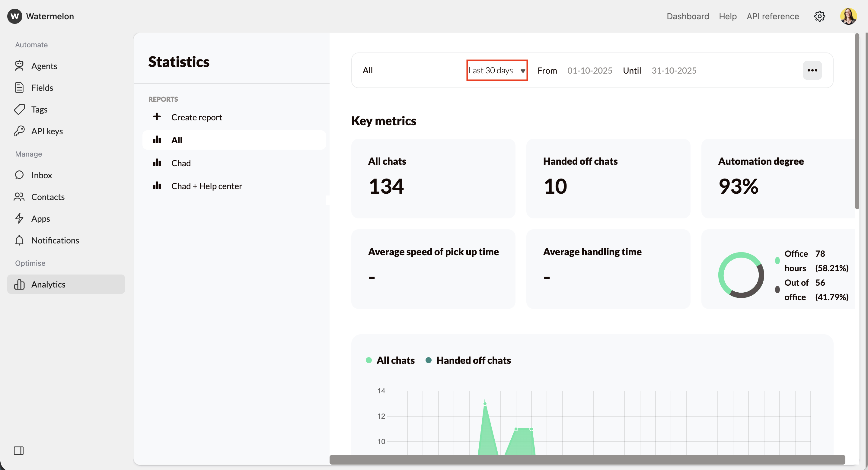Toggle the All chats legend item
Screen dimensions: 868x470
(x=390, y=360)
